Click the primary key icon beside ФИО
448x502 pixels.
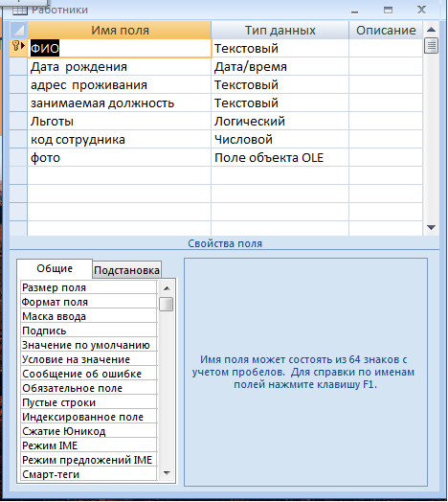point(15,46)
